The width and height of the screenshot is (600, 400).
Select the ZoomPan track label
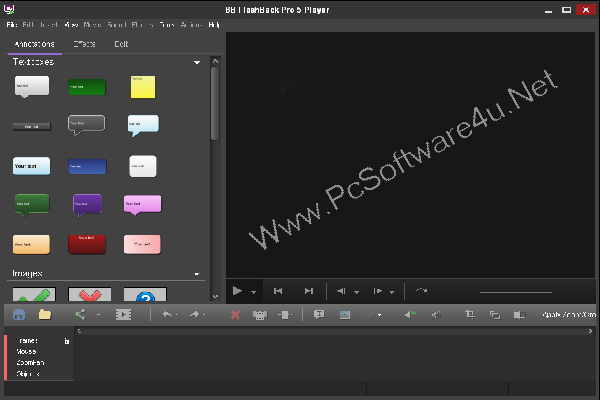[x=30, y=362]
